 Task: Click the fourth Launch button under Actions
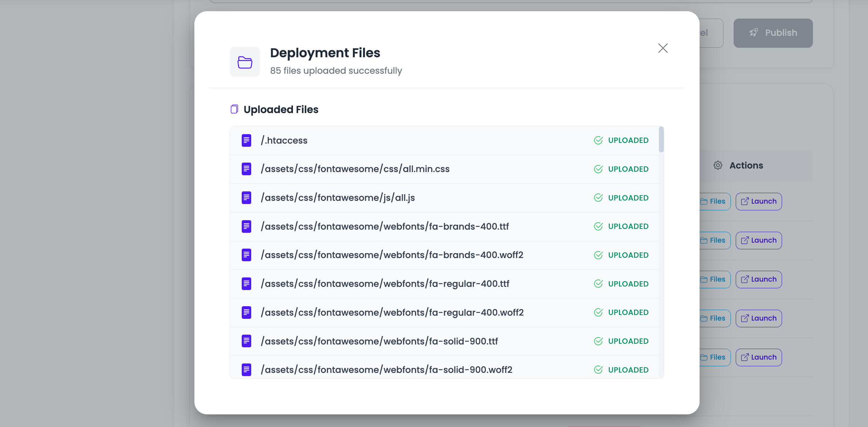tap(759, 318)
